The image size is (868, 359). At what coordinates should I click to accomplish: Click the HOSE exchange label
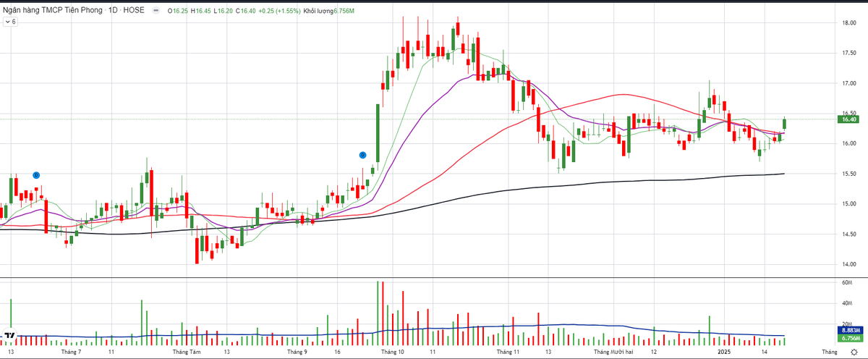pos(134,12)
